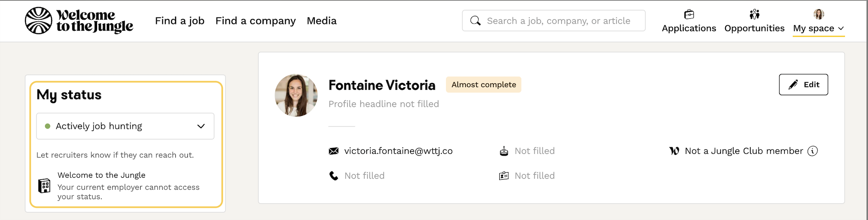This screenshot has width=868, height=220.
Task: Click the victoria.fontaine@wttj.co email
Action: (398, 151)
